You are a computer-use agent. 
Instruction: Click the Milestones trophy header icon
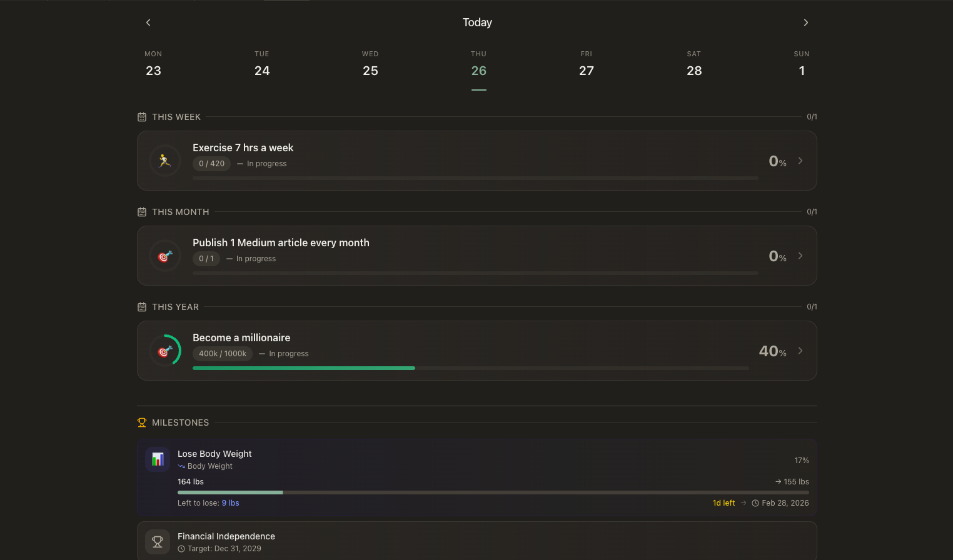(142, 422)
